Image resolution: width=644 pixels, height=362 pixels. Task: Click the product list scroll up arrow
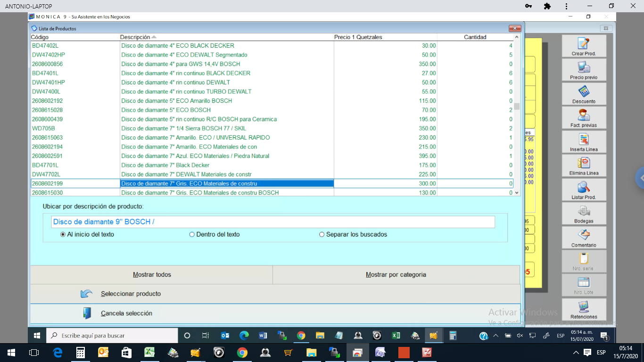pyautogui.click(x=517, y=37)
